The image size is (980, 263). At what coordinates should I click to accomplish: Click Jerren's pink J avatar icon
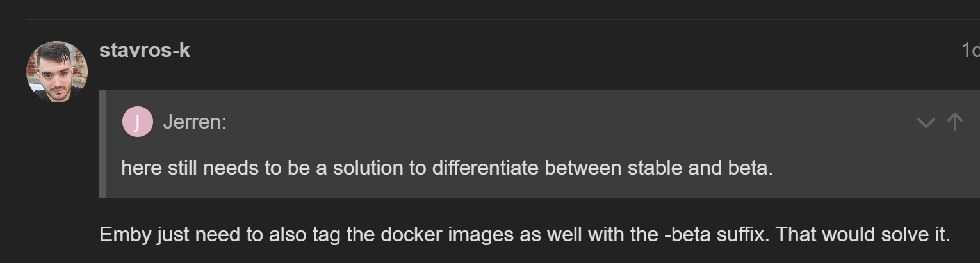pos(137,122)
